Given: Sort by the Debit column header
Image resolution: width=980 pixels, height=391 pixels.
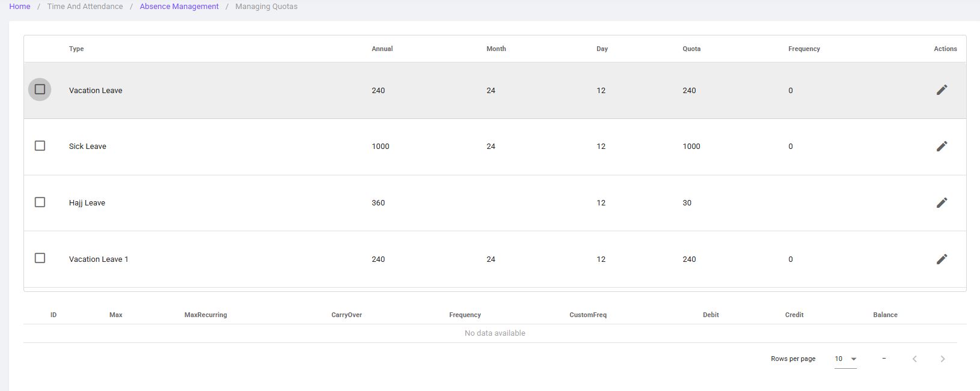Looking at the screenshot, I should (711, 315).
